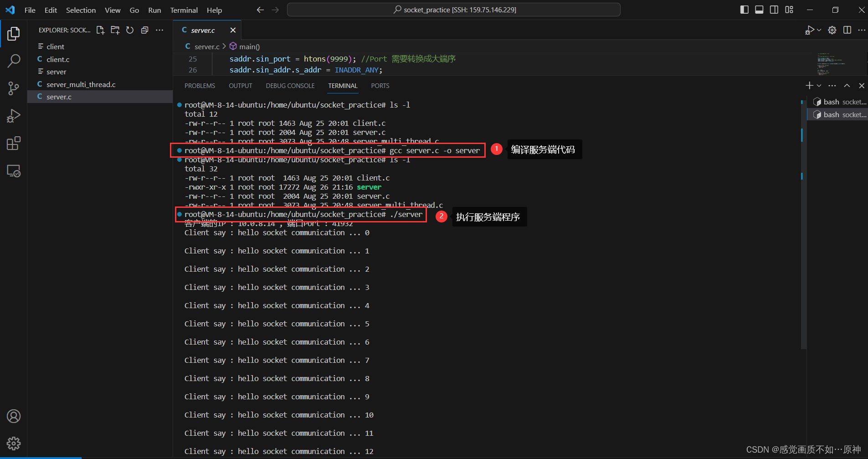
Task: Open the client file in Explorer
Action: 100,46
